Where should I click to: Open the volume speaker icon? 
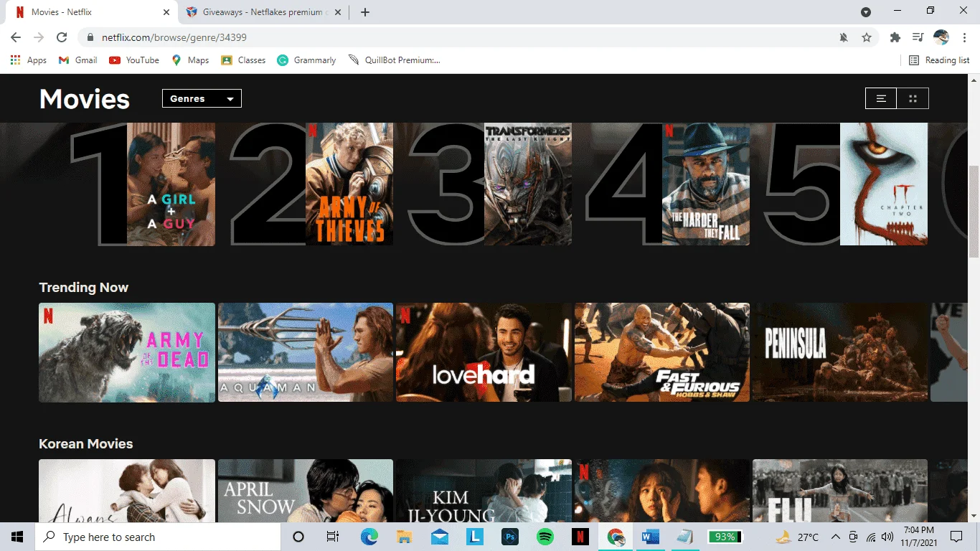coord(887,537)
